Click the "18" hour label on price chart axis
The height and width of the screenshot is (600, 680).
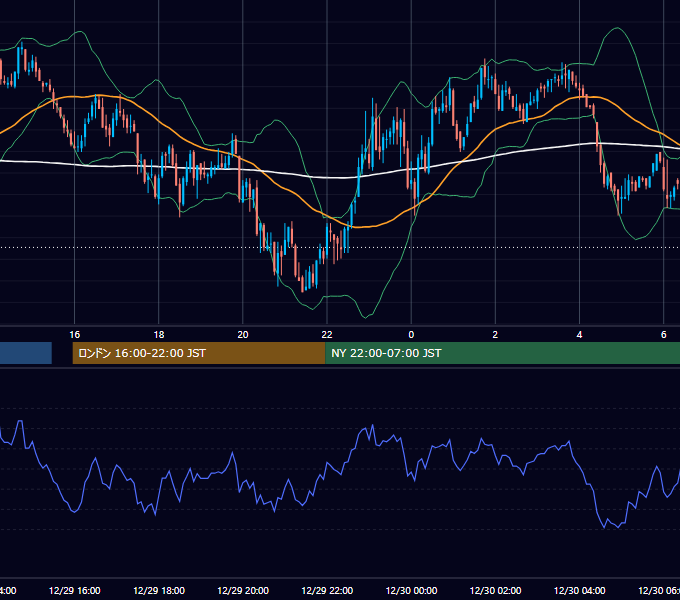pos(159,334)
